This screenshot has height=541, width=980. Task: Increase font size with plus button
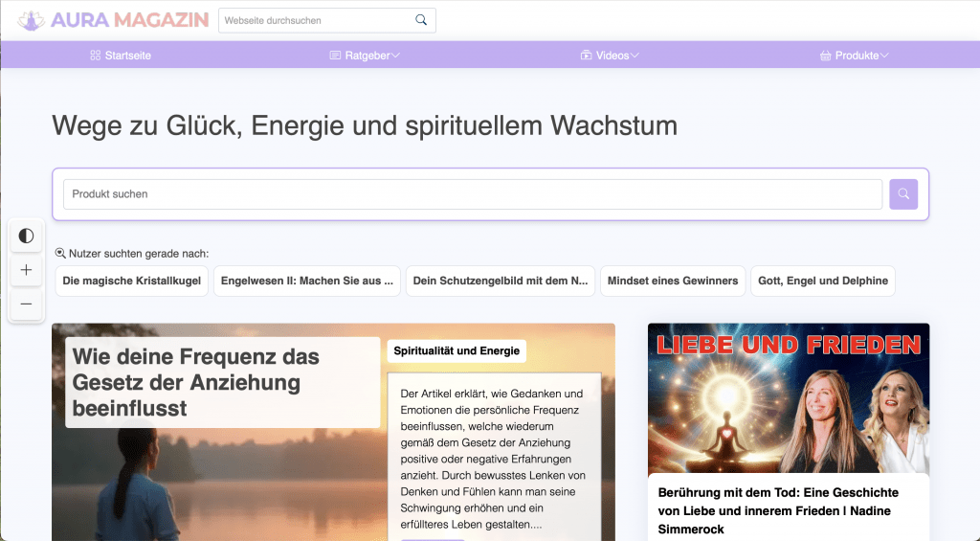point(26,270)
